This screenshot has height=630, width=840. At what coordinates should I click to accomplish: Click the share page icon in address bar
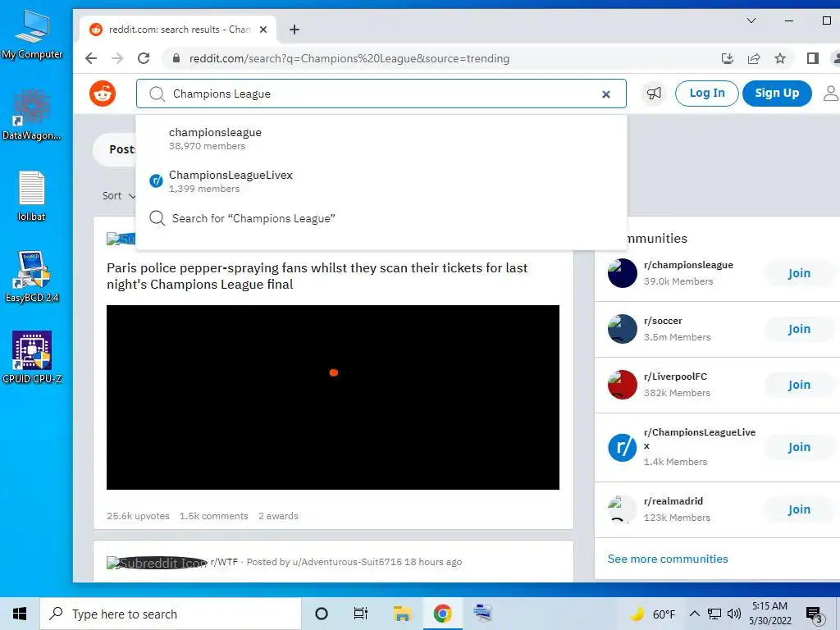coord(754,58)
